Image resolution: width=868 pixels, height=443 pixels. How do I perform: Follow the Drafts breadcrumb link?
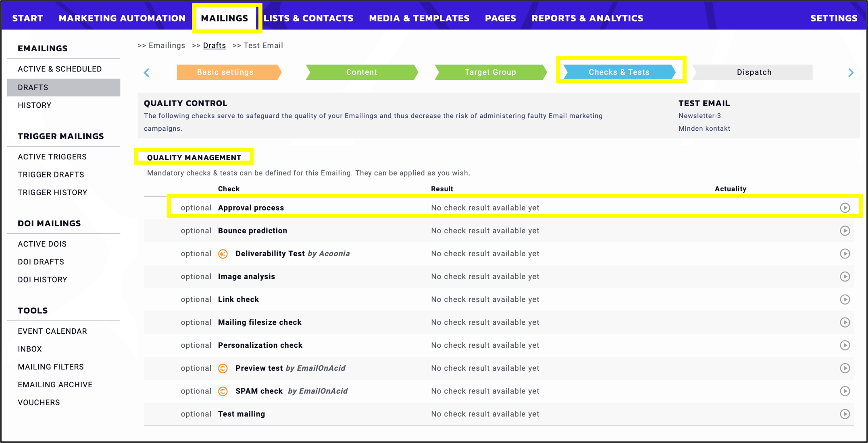coord(214,46)
